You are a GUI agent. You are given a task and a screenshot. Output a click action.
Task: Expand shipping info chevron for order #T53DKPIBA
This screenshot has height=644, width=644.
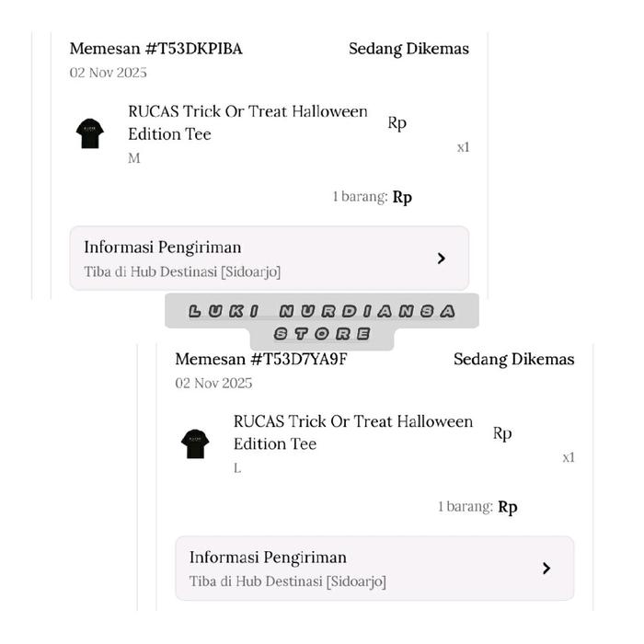442,259
